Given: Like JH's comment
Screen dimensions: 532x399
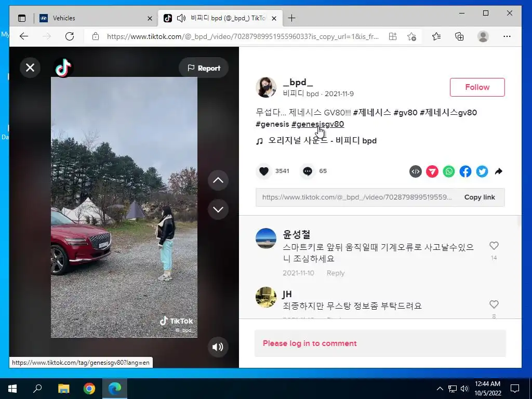Looking at the screenshot, I should click(x=494, y=304).
